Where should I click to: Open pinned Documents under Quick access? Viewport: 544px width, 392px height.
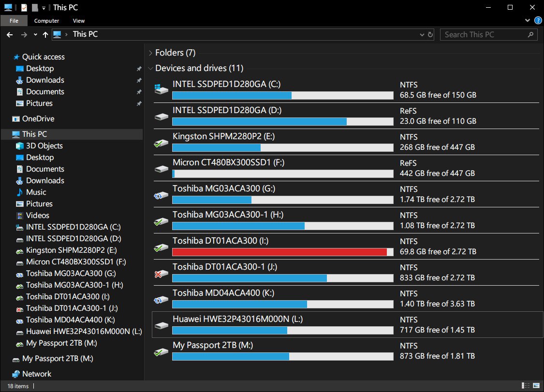click(45, 91)
